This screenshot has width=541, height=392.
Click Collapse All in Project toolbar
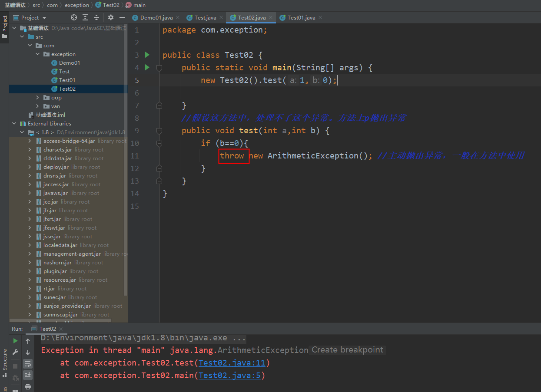click(96, 17)
